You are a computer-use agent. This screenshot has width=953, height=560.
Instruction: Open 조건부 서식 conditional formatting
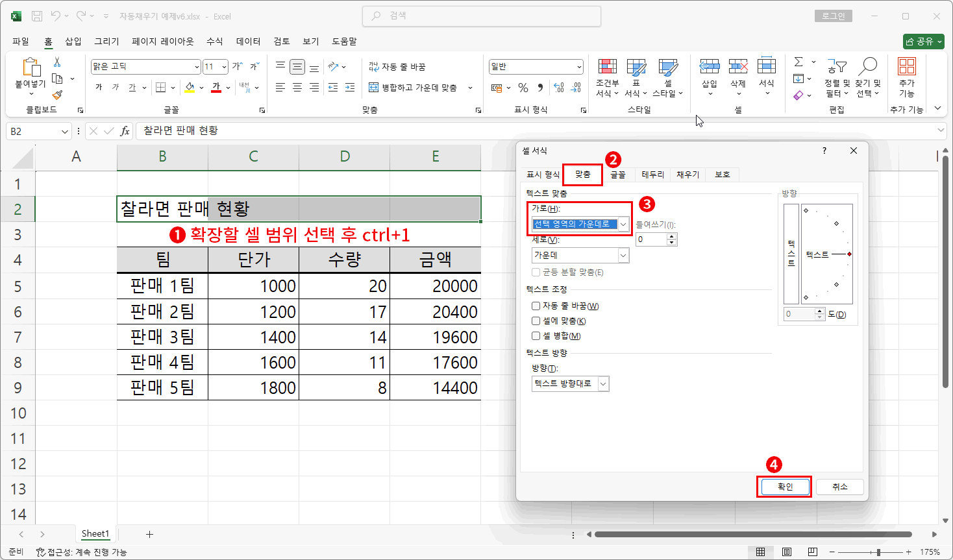pyautogui.click(x=608, y=79)
